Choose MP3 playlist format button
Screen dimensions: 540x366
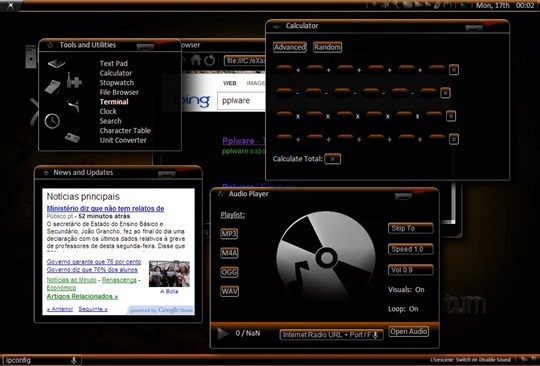(229, 234)
